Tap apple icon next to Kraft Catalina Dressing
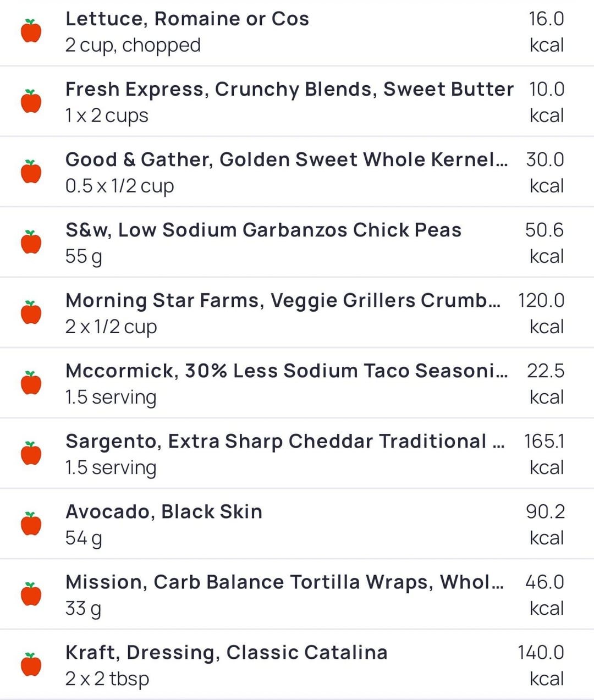Viewport: 594px width, 700px height. [x=31, y=664]
